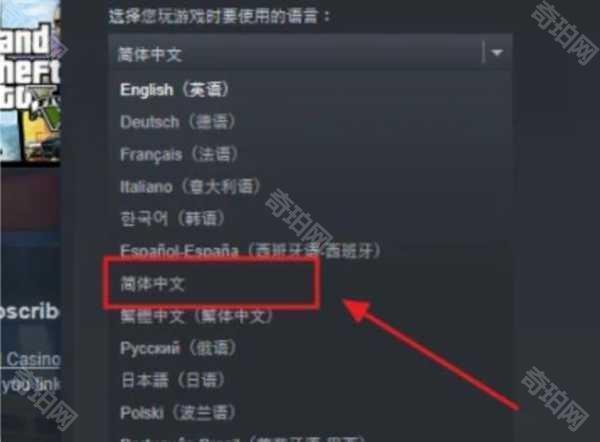Select 繁體中文 (繁体中文) option
The image size is (600, 442).
[x=197, y=316]
